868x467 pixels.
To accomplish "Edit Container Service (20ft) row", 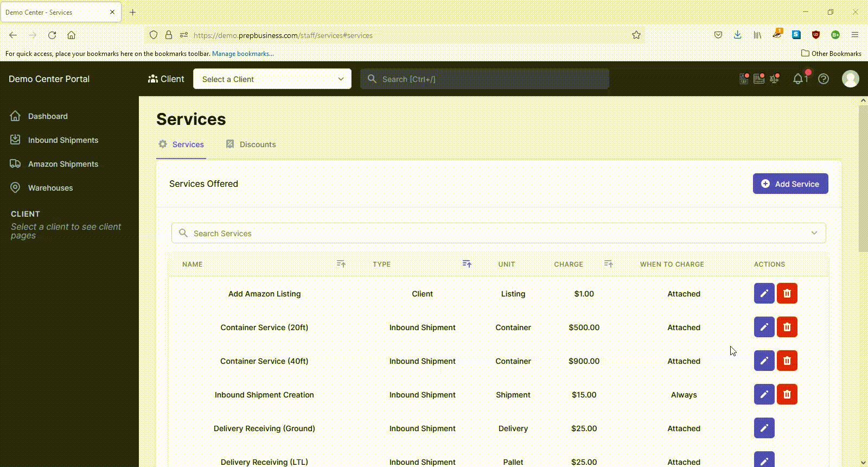I will (764, 327).
